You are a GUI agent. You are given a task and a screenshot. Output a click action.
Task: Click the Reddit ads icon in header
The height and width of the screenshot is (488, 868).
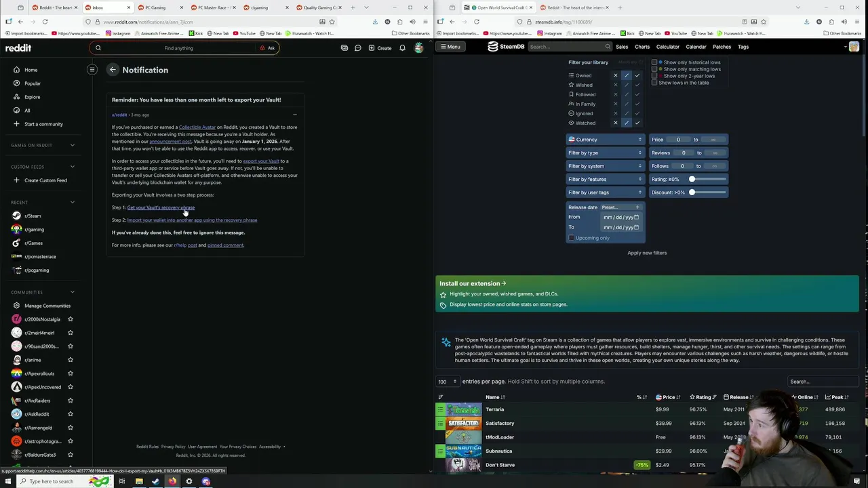coord(344,48)
